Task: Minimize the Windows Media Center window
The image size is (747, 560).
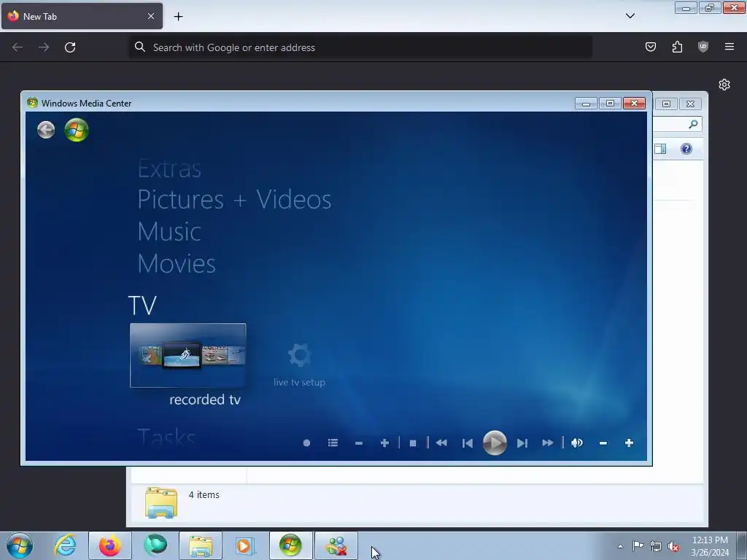Action: pyautogui.click(x=586, y=104)
